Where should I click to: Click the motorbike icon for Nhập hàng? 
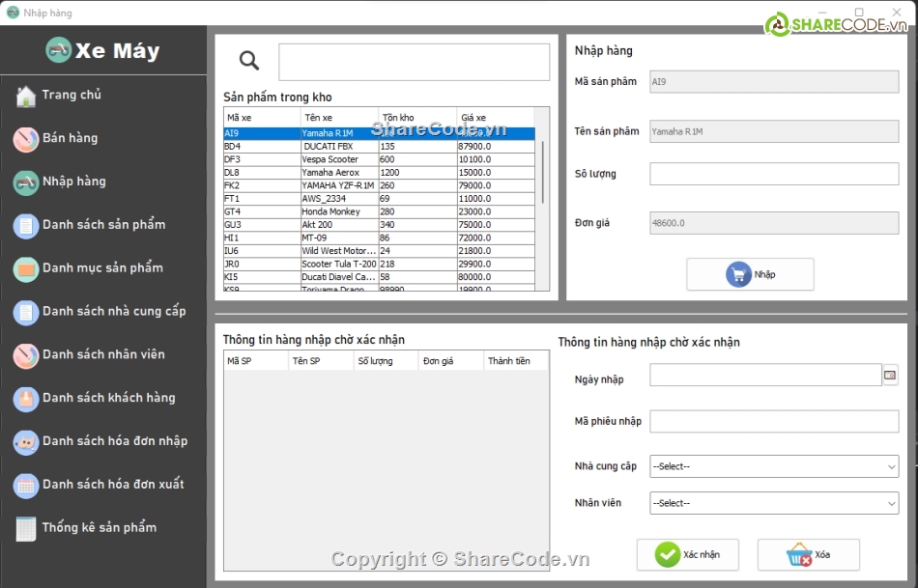[x=26, y=182]
